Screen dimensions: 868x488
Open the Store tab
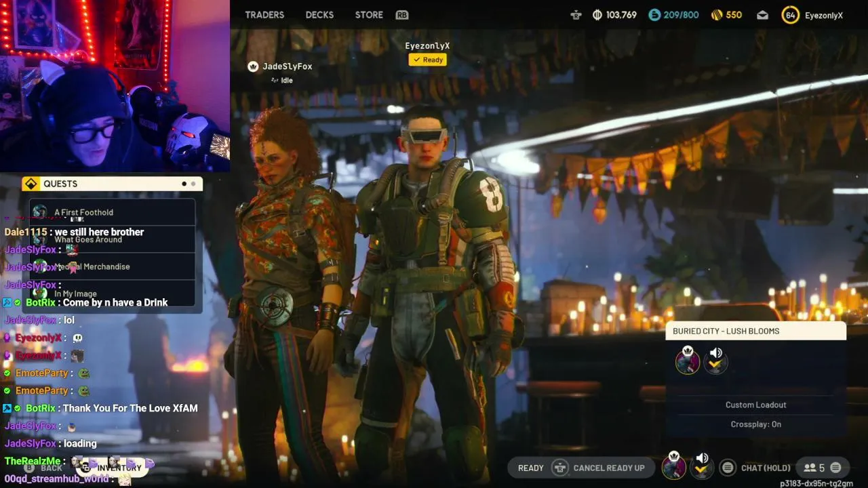pyautogui.click(x=369, y=15)
